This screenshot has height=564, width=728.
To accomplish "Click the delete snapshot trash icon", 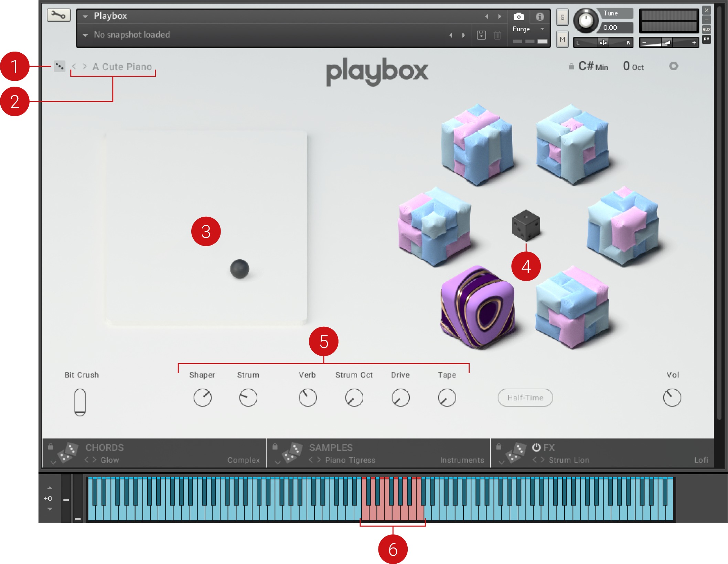I will tap(497, 35).
